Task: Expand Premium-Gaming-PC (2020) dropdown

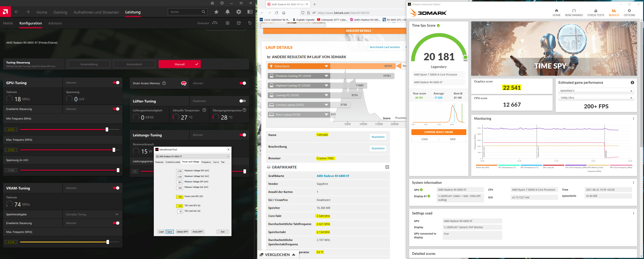Action: [326, 76]
